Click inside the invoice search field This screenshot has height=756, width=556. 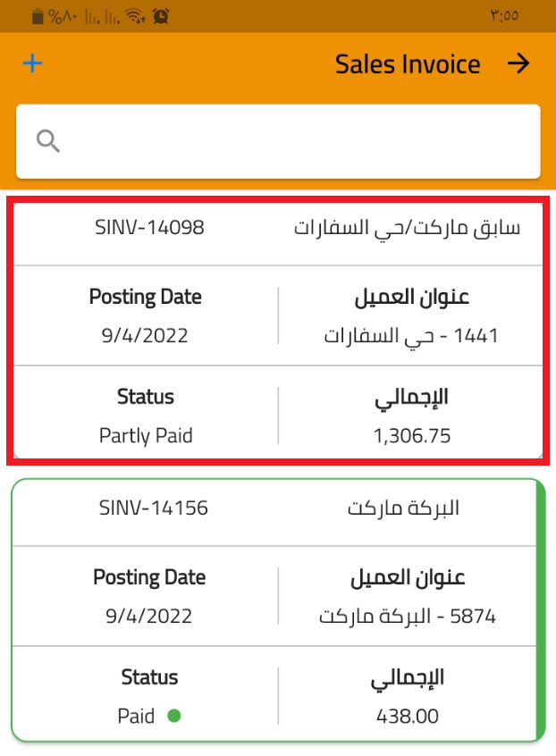click(295, 141)
